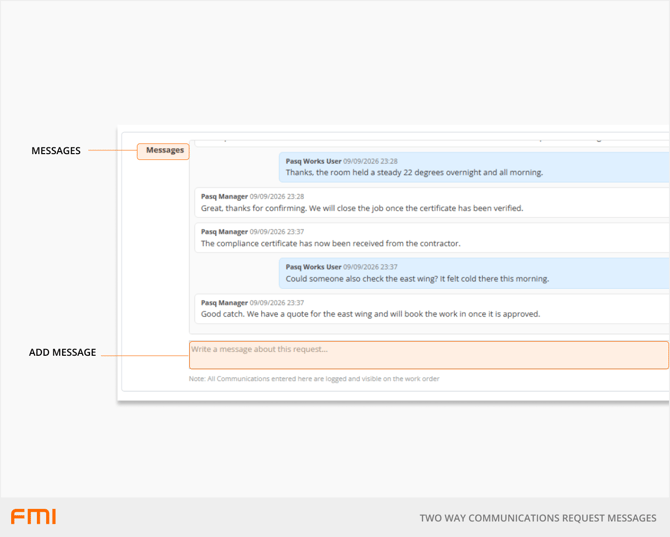
Task: Select the message 'Great, thanks for confirming'
Action: pyautogui.click(x=432, y=203)
